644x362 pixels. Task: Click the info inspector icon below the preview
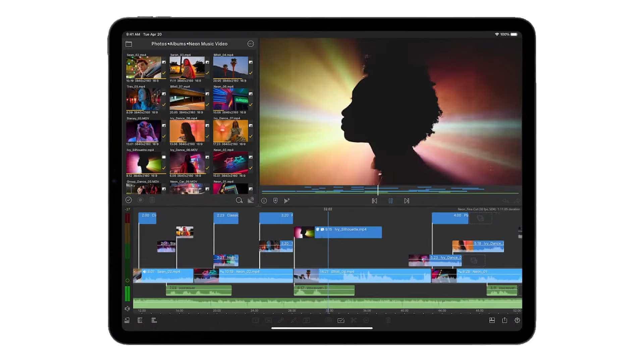(264, 201)
